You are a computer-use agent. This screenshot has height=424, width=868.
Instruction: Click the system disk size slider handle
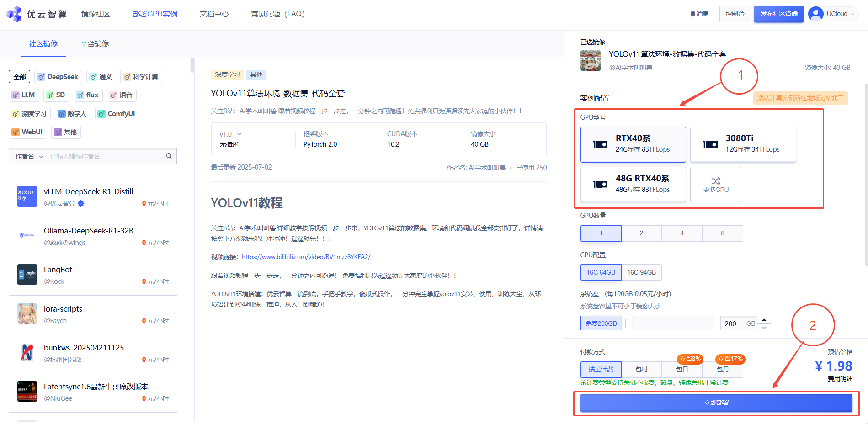click(x=627, y=323)
